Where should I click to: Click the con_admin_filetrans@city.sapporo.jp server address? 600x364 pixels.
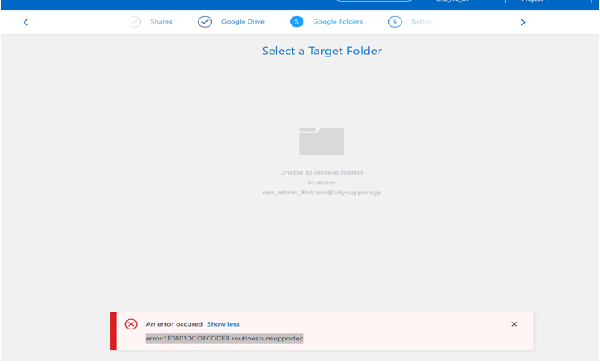coord(321,192)
